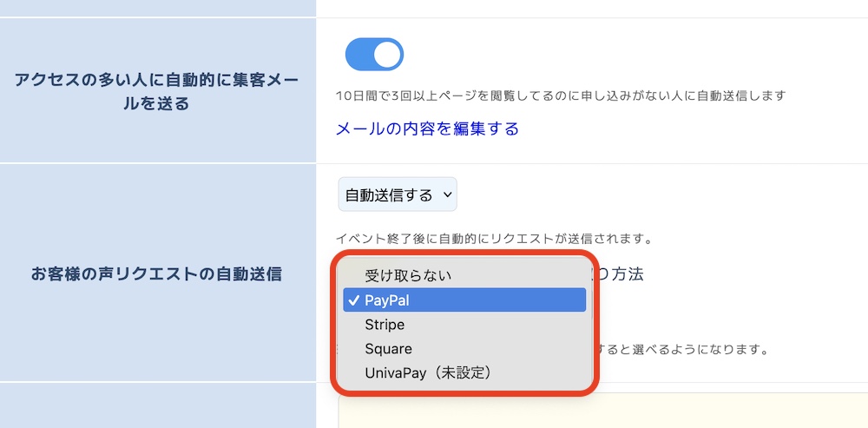Click the pale yellow text area
The height and width of the screenshot is (428, 868).
608,412
